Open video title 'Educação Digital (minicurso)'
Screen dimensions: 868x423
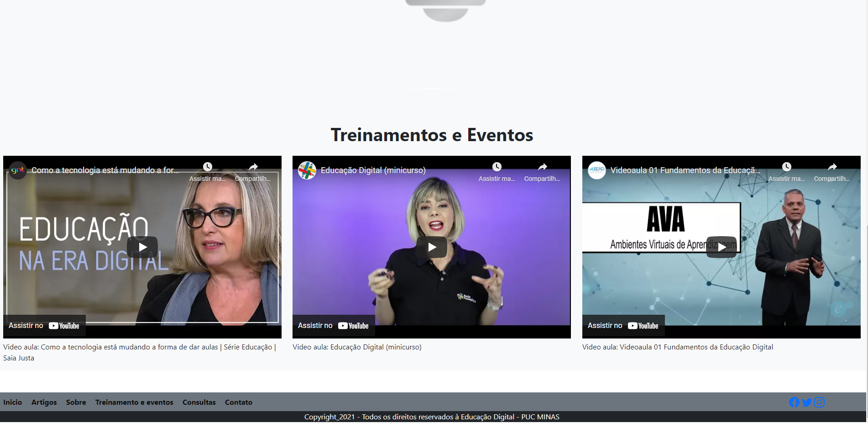[x=373, y=170]
